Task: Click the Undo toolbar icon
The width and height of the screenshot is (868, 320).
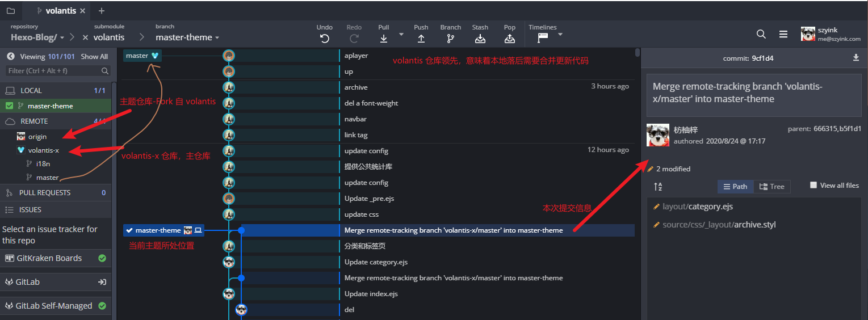Action: click(x=325, y=39)
